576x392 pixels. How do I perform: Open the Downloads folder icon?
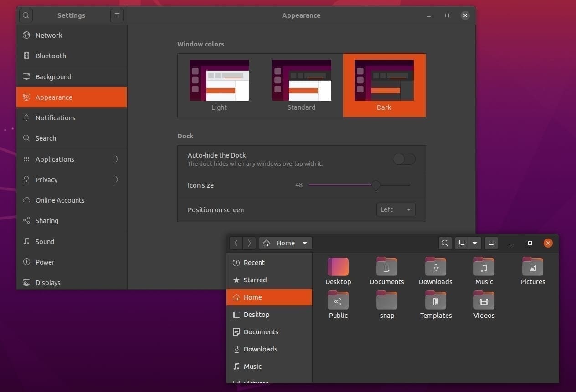pyautogui.click(x=436, y=267)
